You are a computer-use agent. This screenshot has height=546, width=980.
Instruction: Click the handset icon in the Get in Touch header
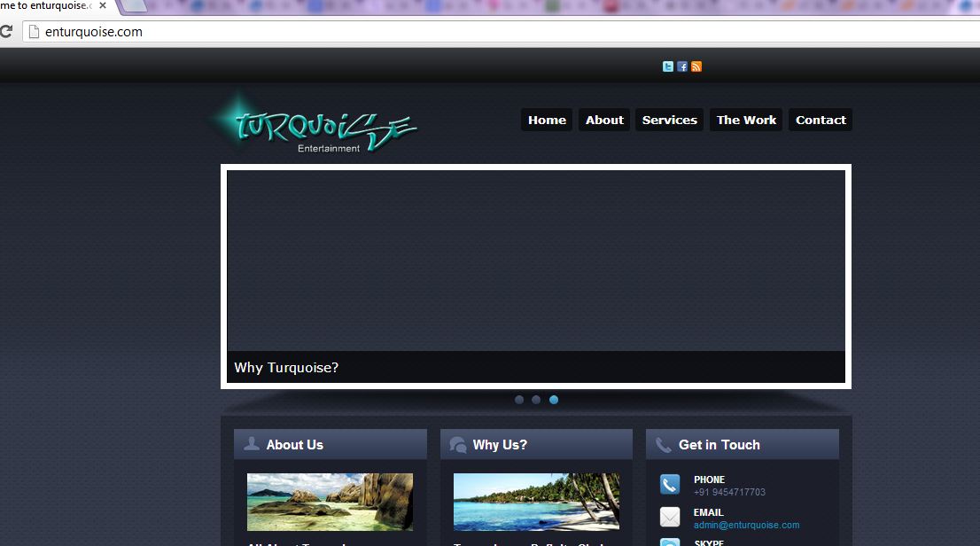coord(663,444)
